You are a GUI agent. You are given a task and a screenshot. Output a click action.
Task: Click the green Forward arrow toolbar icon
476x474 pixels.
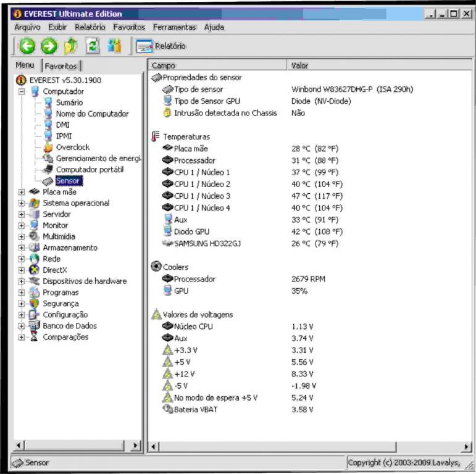coord(49,46)
